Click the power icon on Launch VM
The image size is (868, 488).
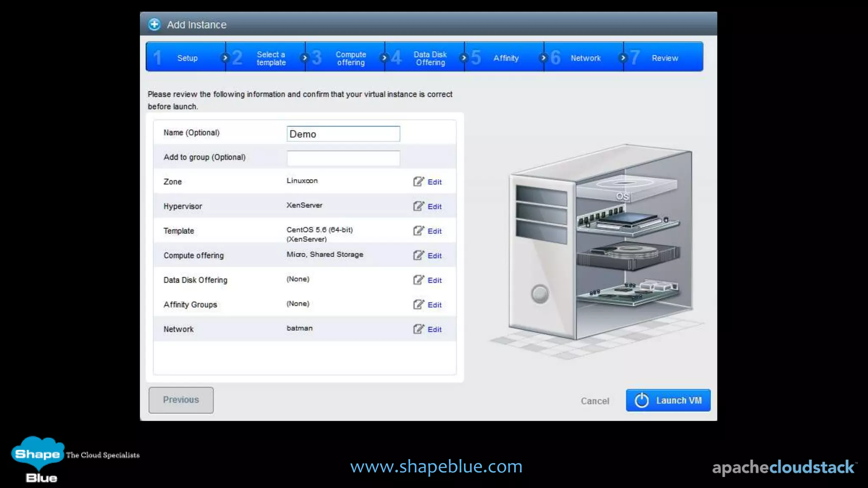point(642,400)
